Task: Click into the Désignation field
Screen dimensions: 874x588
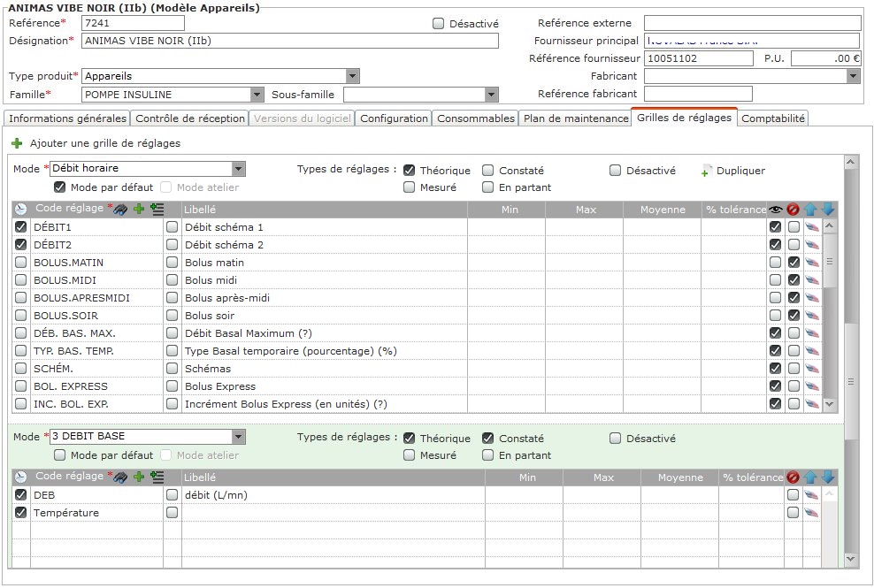Action: tap(290, 41)
